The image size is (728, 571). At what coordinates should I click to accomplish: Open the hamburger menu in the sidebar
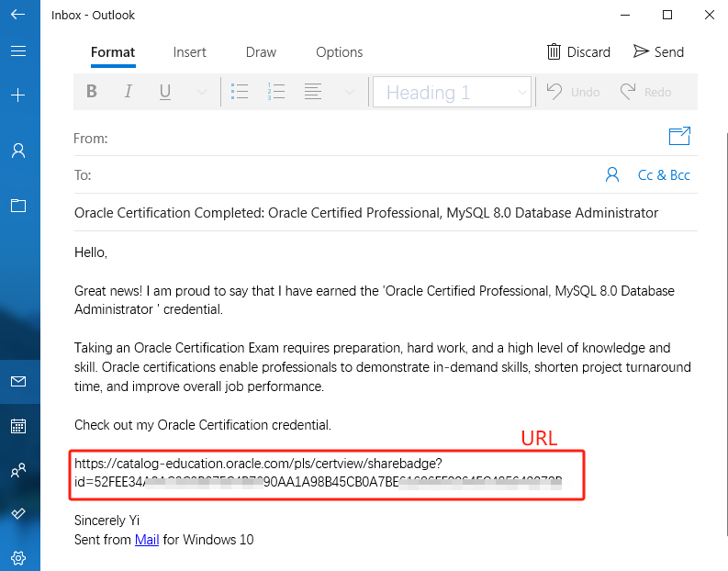tap(18, 50)
